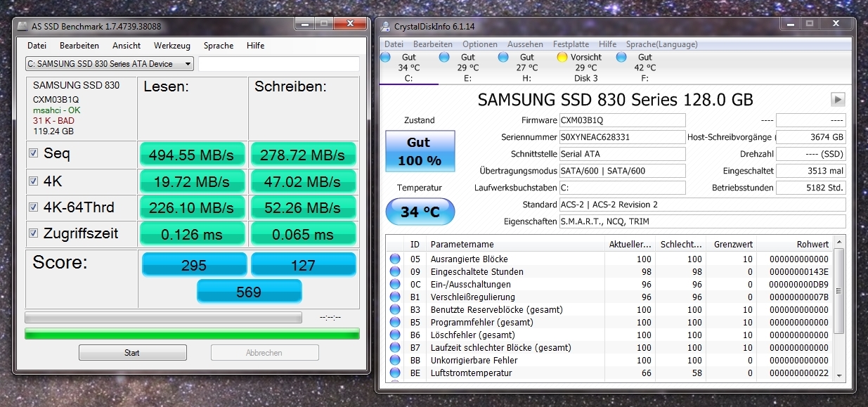Viewport: 868px width, 407px height.
Task: Click the SMART list scrollbar thumb
Action: (838, 292)
